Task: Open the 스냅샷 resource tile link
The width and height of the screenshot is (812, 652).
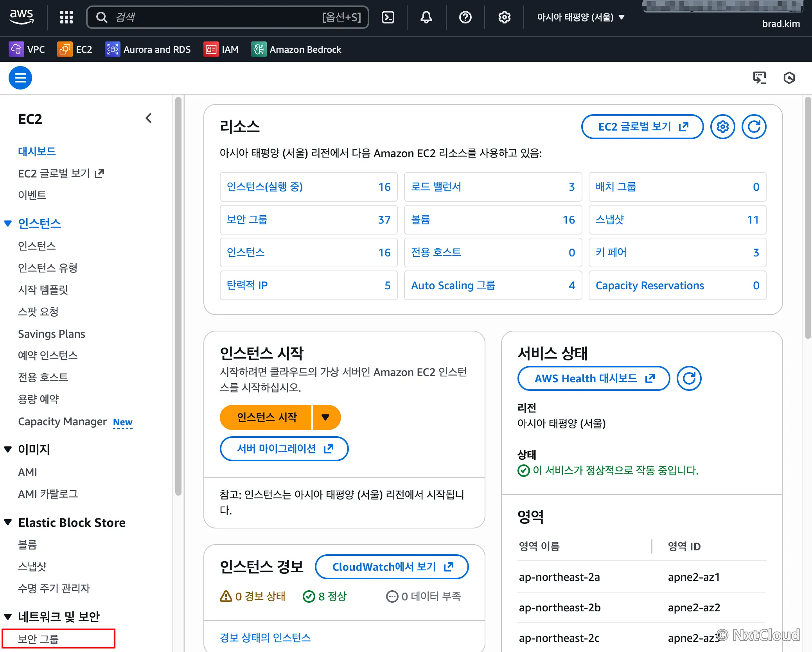Action: 610,220
